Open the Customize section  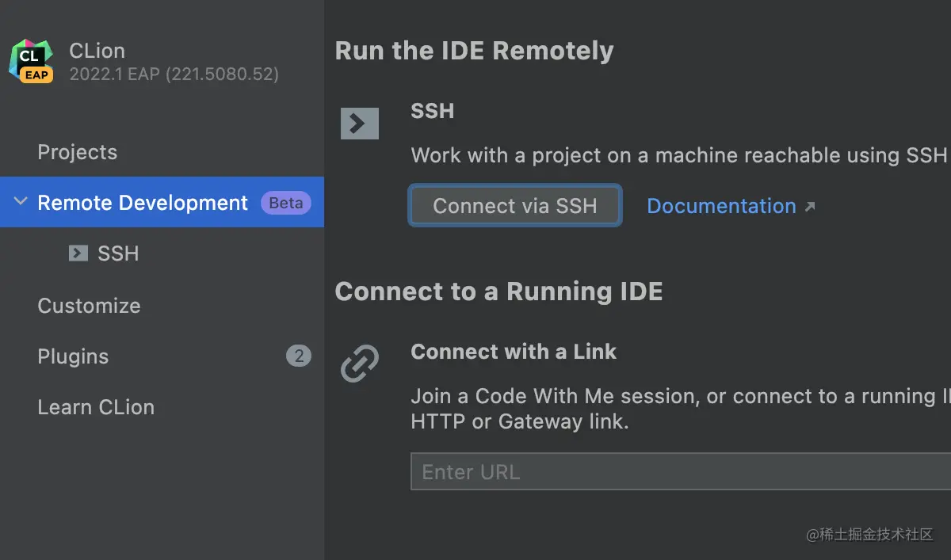(x=89, y=306)
